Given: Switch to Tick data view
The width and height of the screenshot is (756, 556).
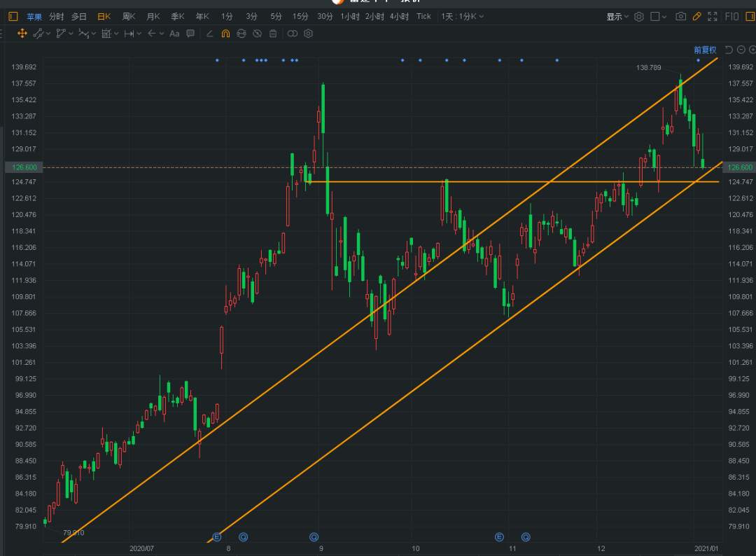Looking at the screenshot, I should [423, 17].
